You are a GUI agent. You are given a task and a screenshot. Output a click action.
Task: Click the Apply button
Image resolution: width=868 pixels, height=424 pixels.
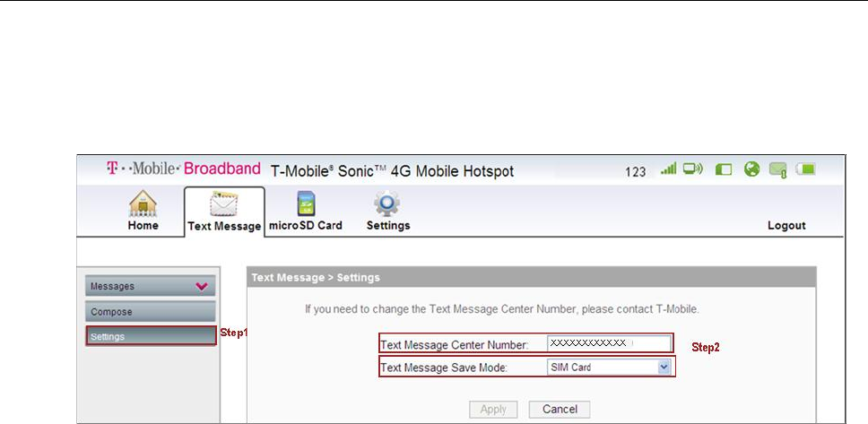pos(493,410)
